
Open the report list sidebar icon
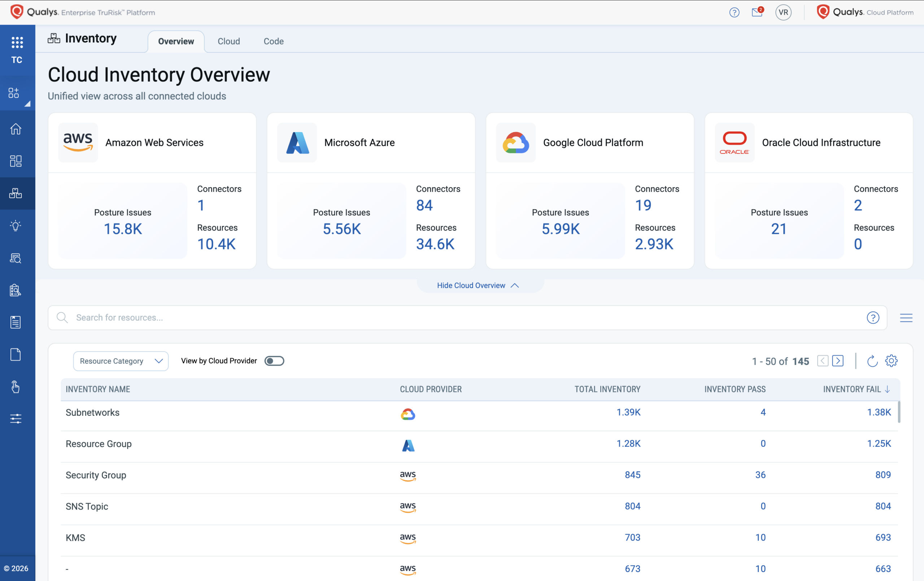pyautogui.click(x=16, y=322)
